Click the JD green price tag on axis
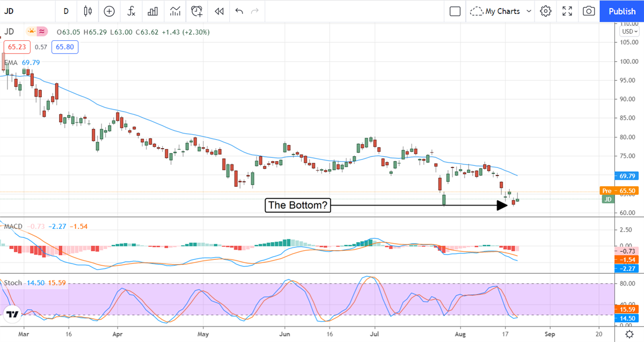Viewport: 644px width, 342px height. (x=608, y=199)
